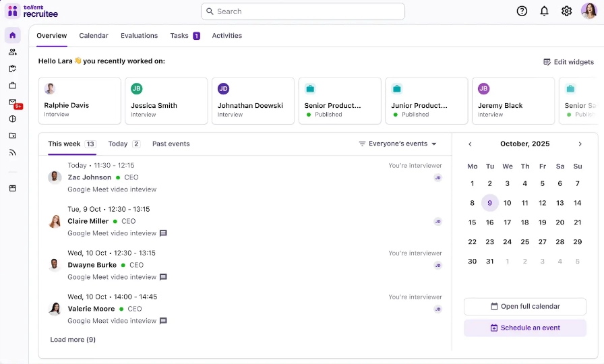The width and height of the screenshot is (604, 364).
Task: Click Zac Johnson's avatar photo
Action: point(55,177)
